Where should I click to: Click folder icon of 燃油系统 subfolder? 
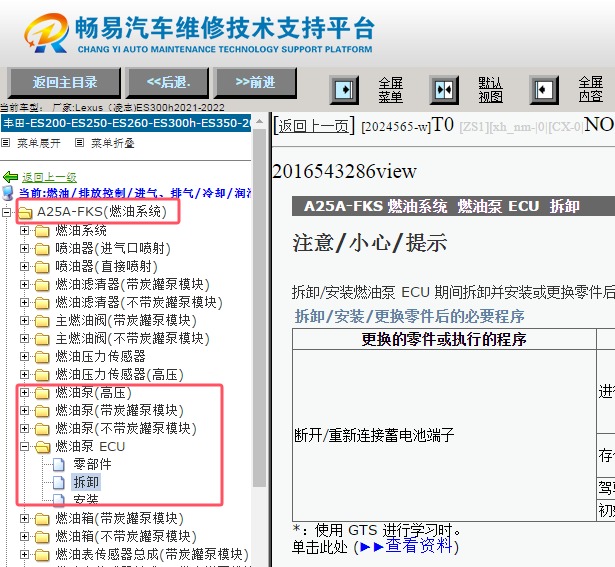pos(42,231)
